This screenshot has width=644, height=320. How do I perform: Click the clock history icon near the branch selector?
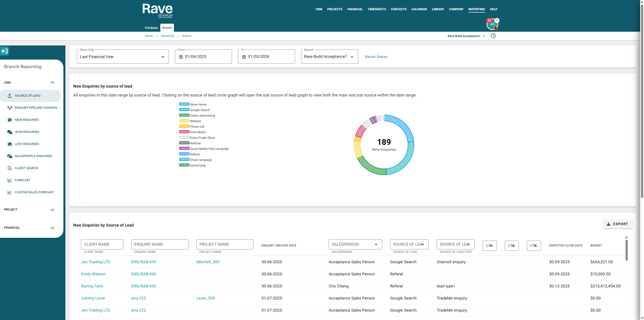tap(493, 36)
